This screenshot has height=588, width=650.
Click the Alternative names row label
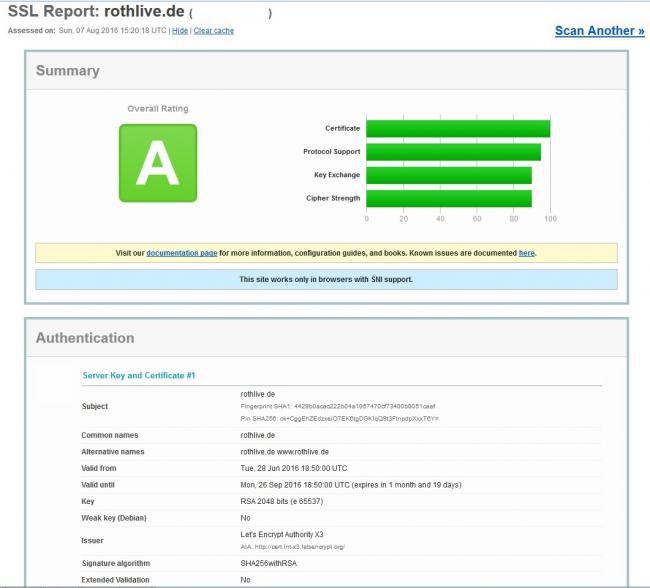[113, 452]
